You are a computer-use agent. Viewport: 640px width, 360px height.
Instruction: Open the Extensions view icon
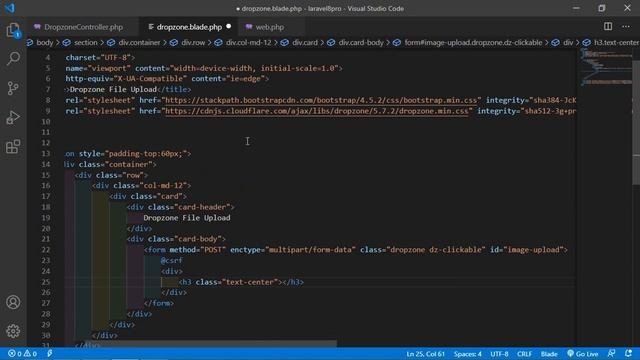[13, 147]
